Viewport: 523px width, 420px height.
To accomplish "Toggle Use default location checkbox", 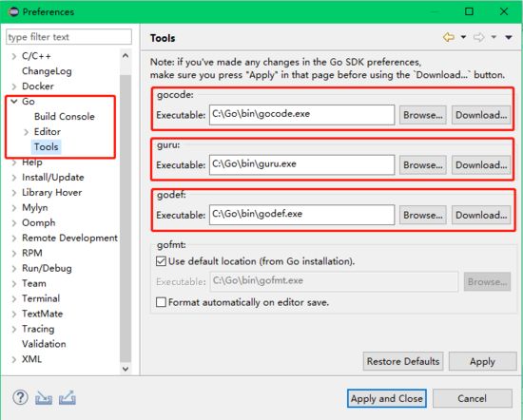I will click(x=161, y=261).
